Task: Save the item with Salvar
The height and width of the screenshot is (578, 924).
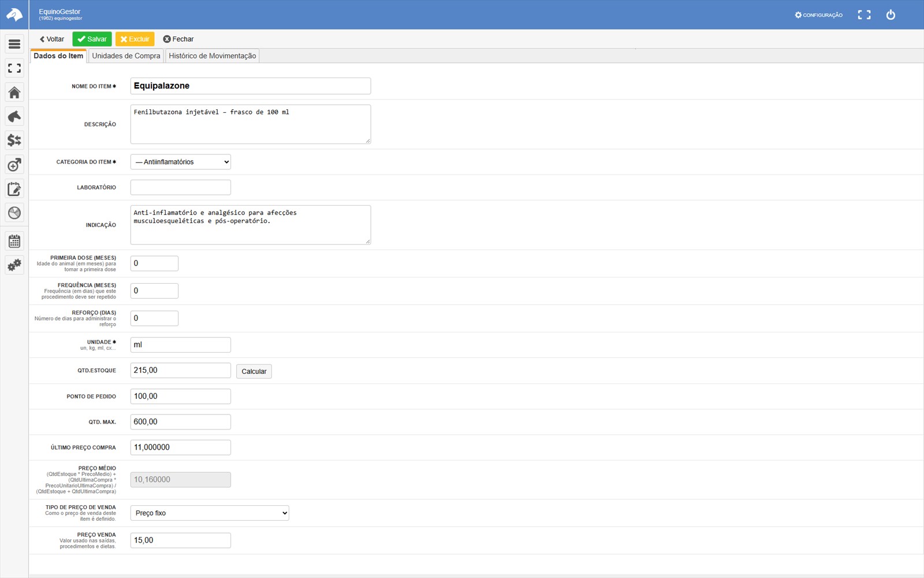Action: (92, 39)
